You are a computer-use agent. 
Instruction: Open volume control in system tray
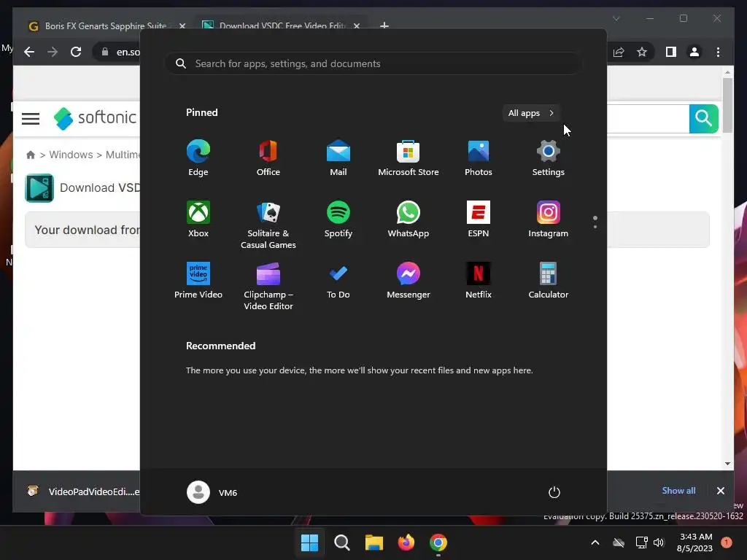[659, 542]
